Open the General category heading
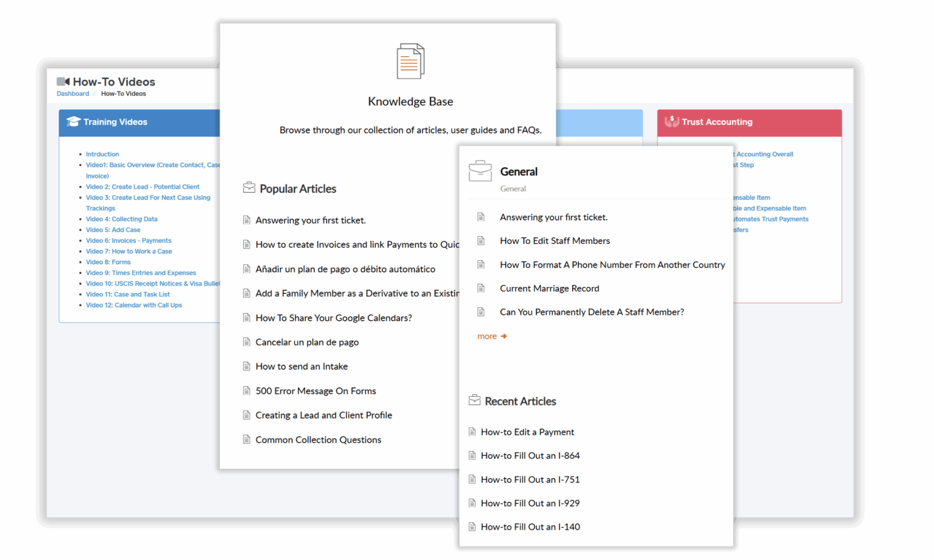Viewport: 934px width, 560px height. coord(519,172)
